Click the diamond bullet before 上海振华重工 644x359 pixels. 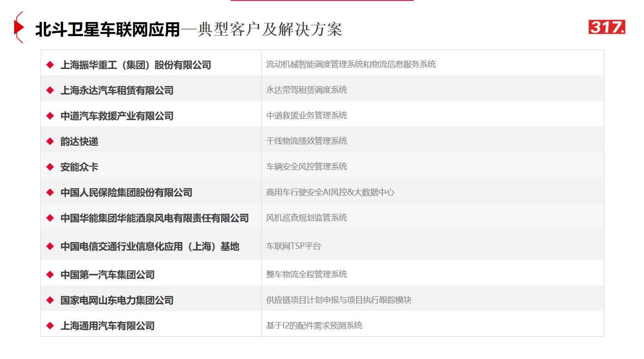(50, 65)
